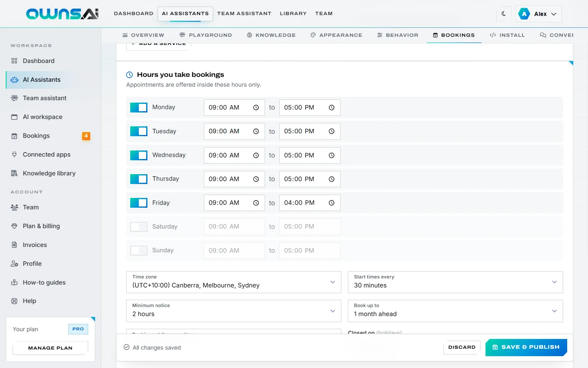
Task: Go to the Appearance tab
Action: [x=336, y=35]
